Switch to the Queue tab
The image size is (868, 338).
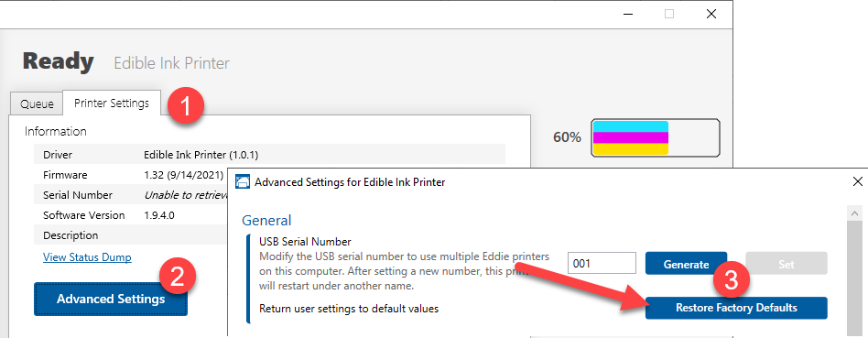37,104
